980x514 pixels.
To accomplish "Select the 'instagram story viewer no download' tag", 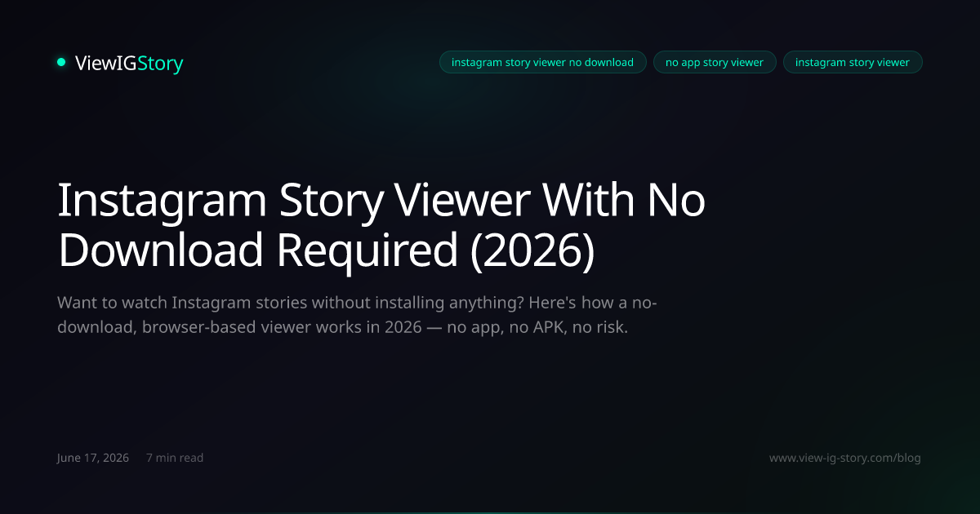I will point(542,62).
